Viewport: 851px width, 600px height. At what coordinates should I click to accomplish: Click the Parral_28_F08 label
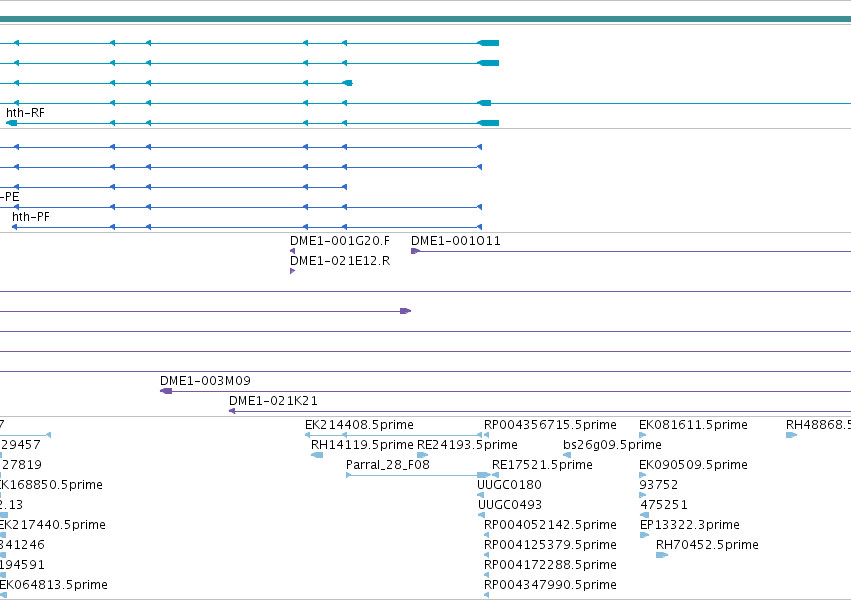(388, 465)
